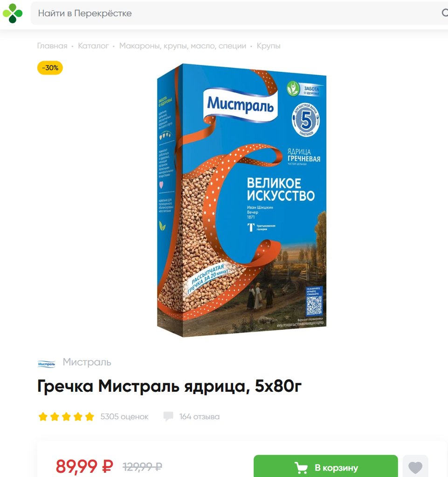The height and width of the screenshot is (477, 448).
Task: Click the -30% discount badge
Action: pyautogui.click(x=50, y=68)
